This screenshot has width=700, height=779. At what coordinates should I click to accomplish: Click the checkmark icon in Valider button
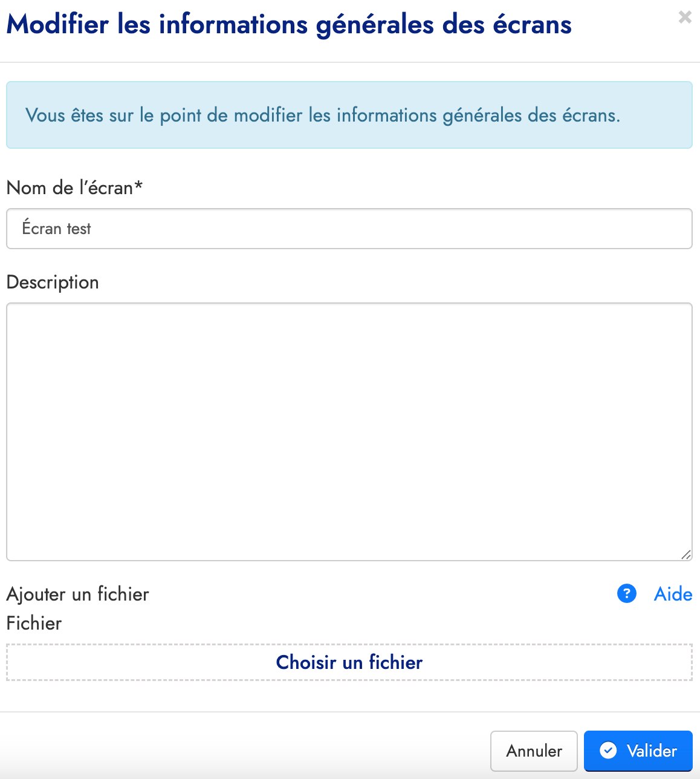[608, 751]
